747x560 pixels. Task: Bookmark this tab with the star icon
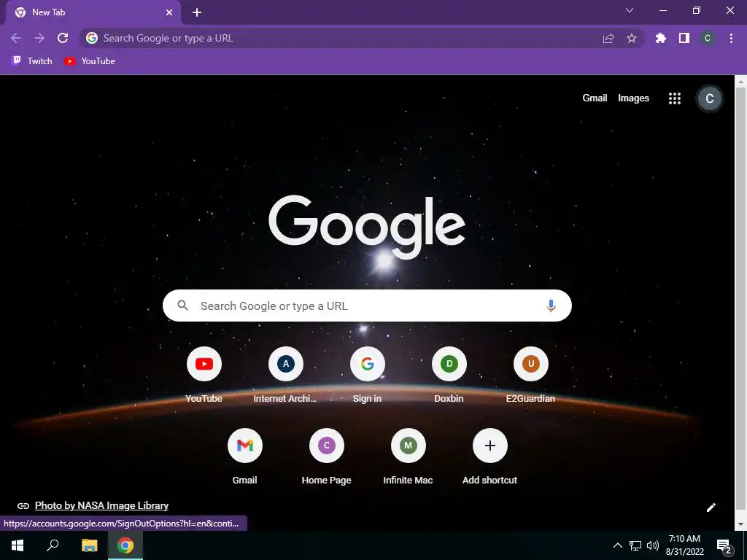[x=632, y=38]
